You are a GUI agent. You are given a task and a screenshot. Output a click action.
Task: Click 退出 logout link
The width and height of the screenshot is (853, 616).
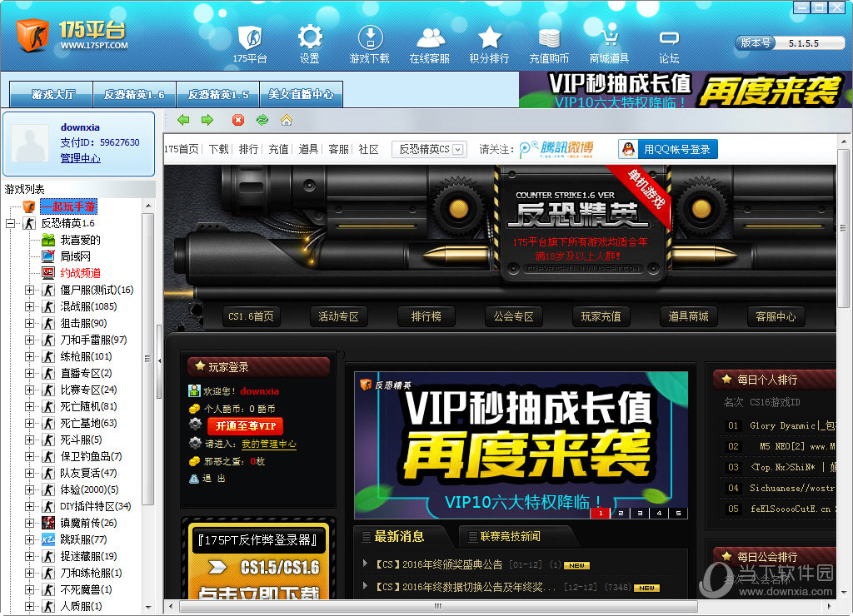(214, 479)
